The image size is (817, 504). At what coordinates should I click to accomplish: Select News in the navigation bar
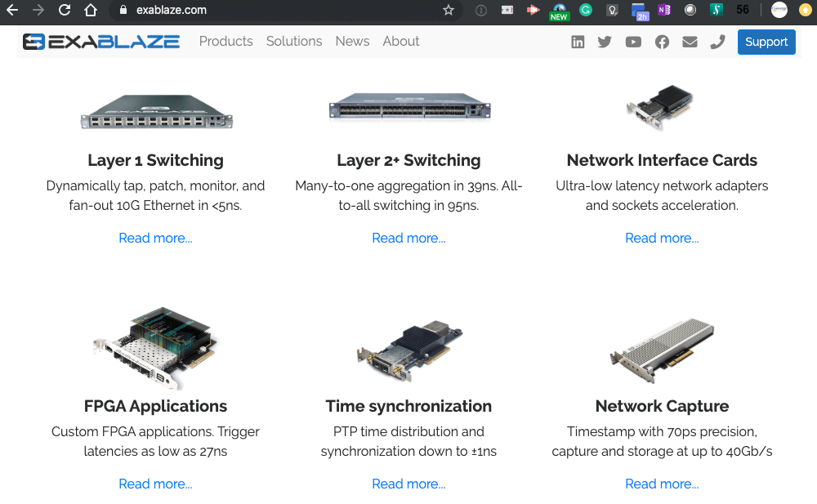click(352, 41)
